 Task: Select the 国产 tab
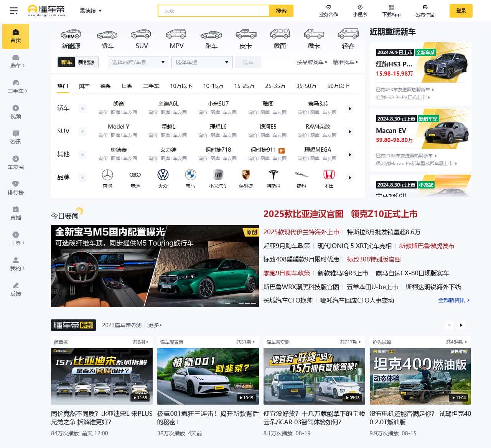click(x=84, y=86)
